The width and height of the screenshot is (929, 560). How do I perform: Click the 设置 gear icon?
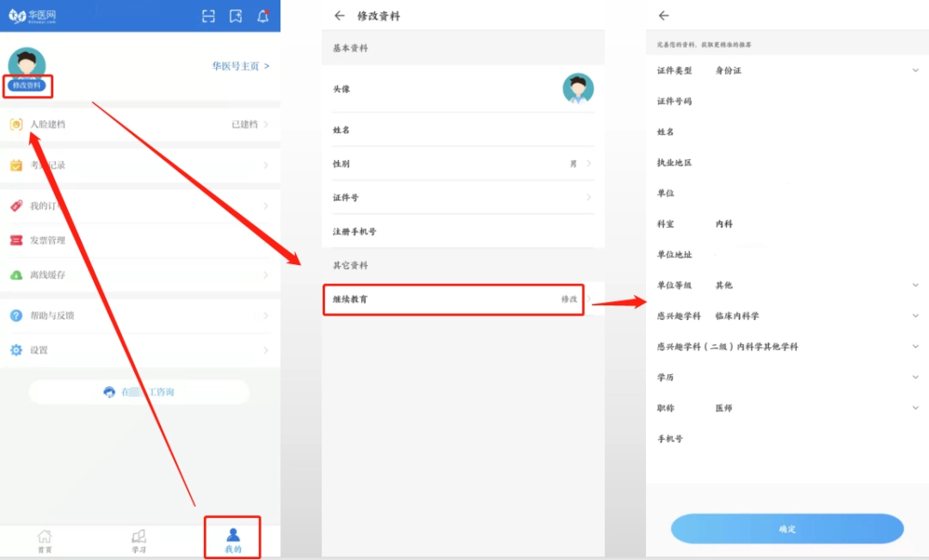point(16,350)
